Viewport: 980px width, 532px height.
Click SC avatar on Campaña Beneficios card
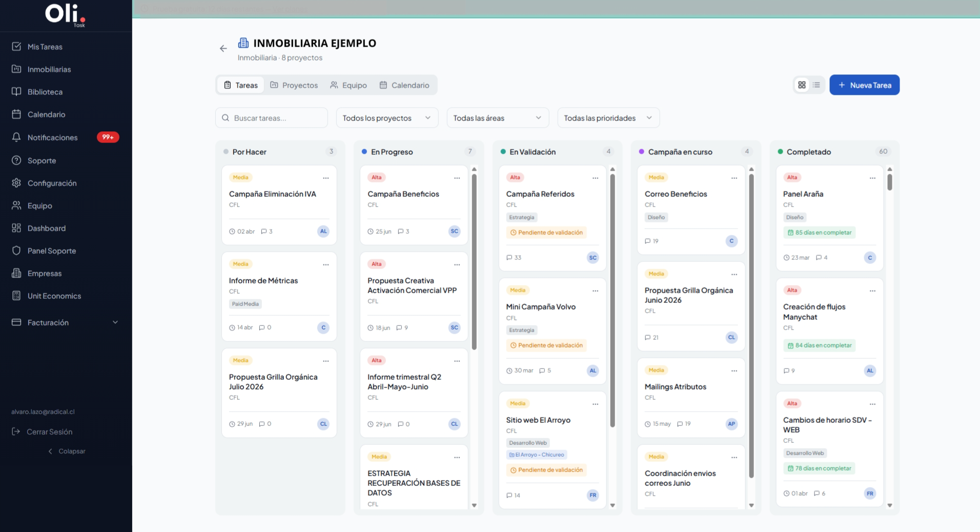[454, 231]
